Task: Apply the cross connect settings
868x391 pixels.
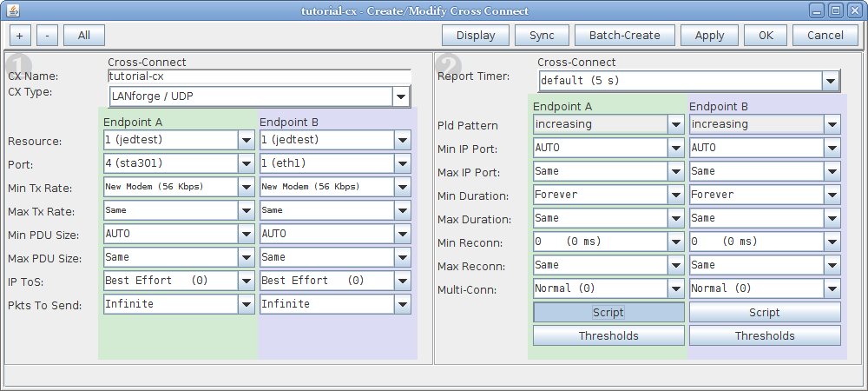Action: pos(710,36)
